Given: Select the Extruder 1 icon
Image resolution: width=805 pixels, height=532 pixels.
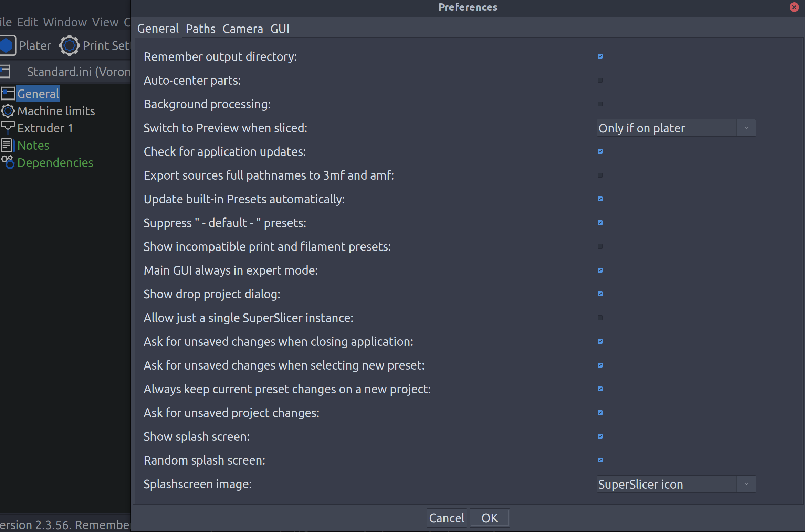Looking at the screenshot, I should click(x=8, y=128).
